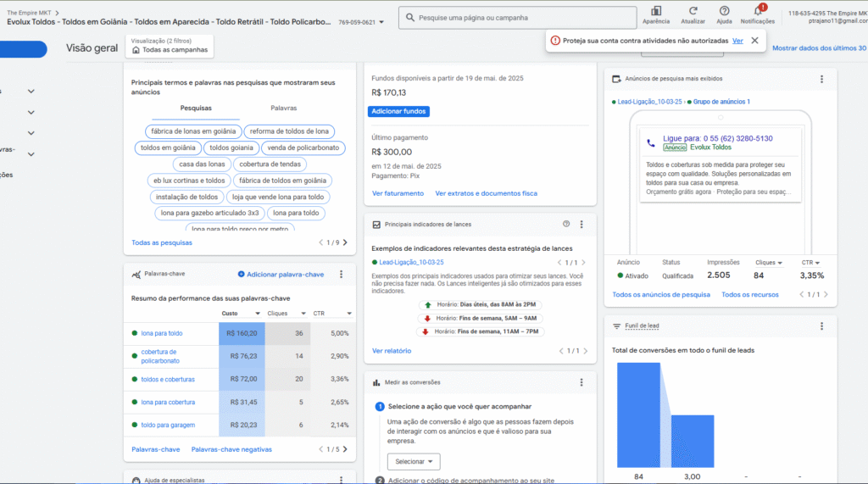Screen dimensions: 868x484
Task: Click the Adicionar palavra-chave link
Action: tap(281, 275)
